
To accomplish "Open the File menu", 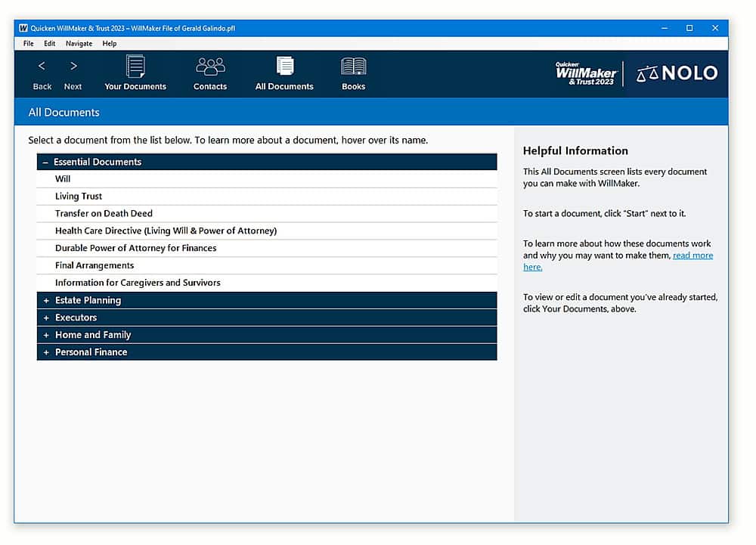I will tap(29, 43).
